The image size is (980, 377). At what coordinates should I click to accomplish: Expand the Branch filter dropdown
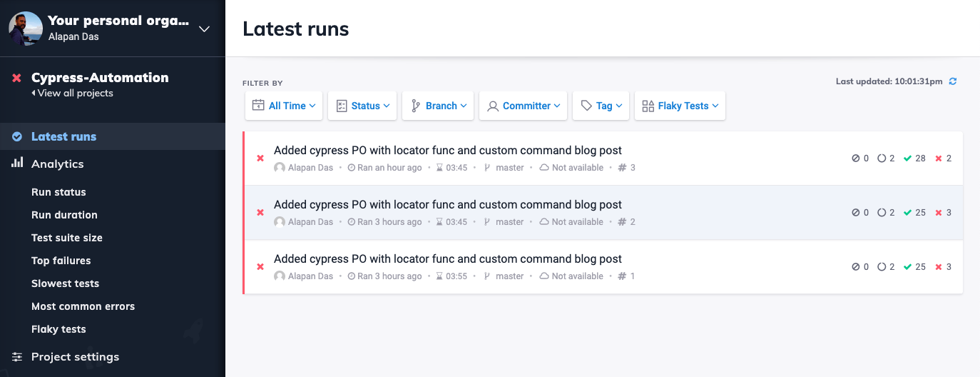click(x=438, y=106)
